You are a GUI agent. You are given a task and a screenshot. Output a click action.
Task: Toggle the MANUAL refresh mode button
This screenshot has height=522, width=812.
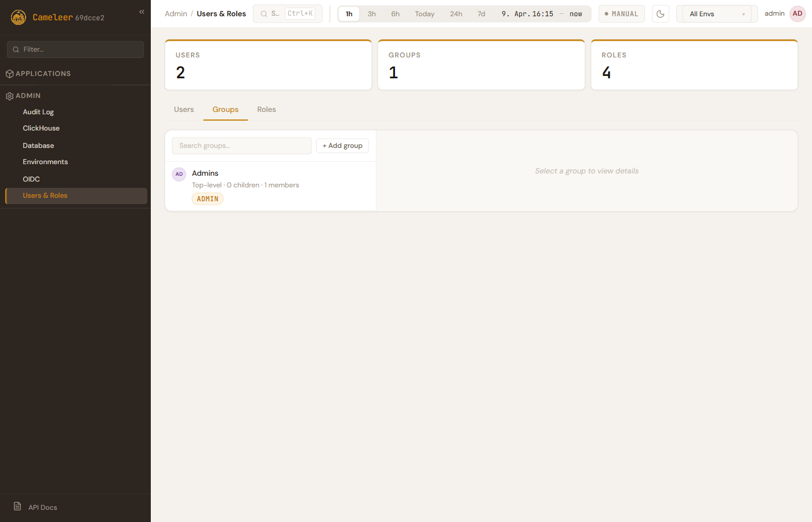pos(621,14)
